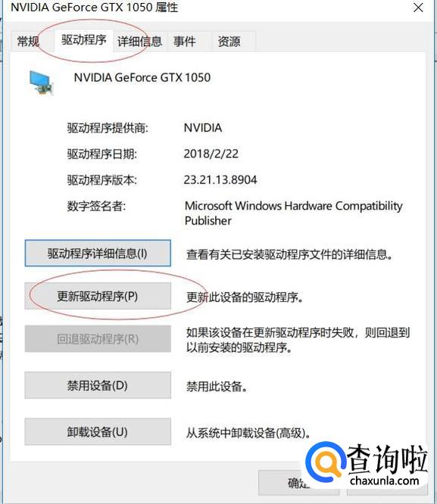The height and width of the screenshot is (504, 437).
Task: Click the driver provider value NVIDIA
Action: 203,128
